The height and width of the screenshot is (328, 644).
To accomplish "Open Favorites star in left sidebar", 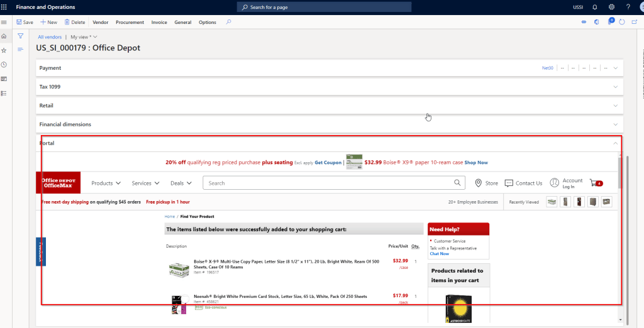I will 4,50.
